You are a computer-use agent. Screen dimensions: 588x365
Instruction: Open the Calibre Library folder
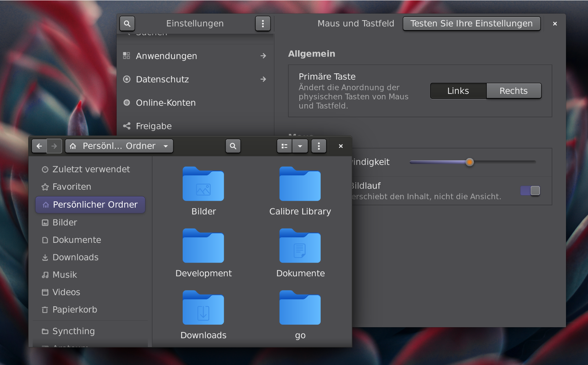click(x=300, y=184)
